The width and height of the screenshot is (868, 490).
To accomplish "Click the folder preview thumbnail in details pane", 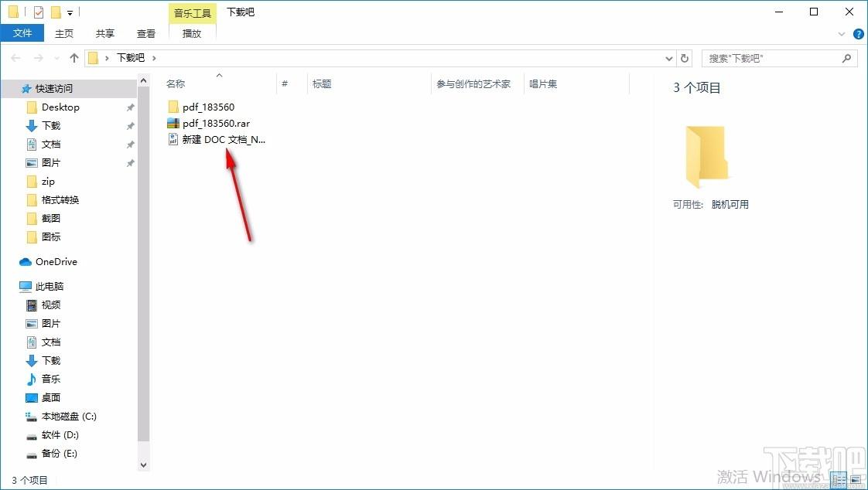I will 706,157.
